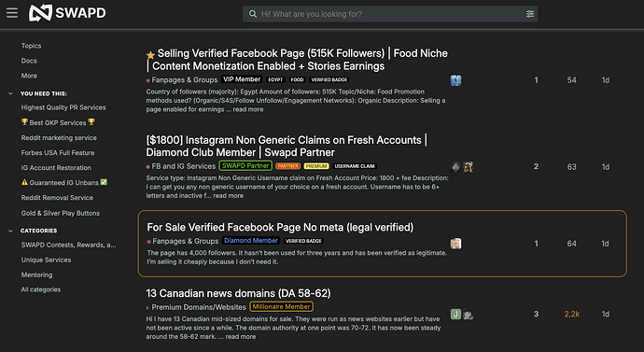This screenshot has height=352, width=644.
Task: Click the 54 views count
Action: 572,80
